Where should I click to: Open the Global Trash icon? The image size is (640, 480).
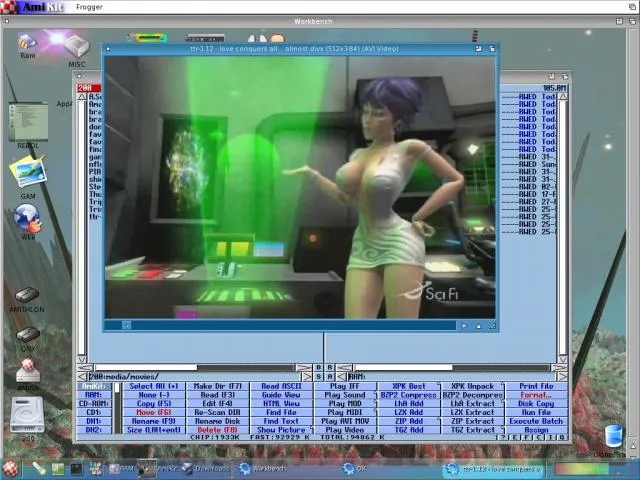coord(613,437)
